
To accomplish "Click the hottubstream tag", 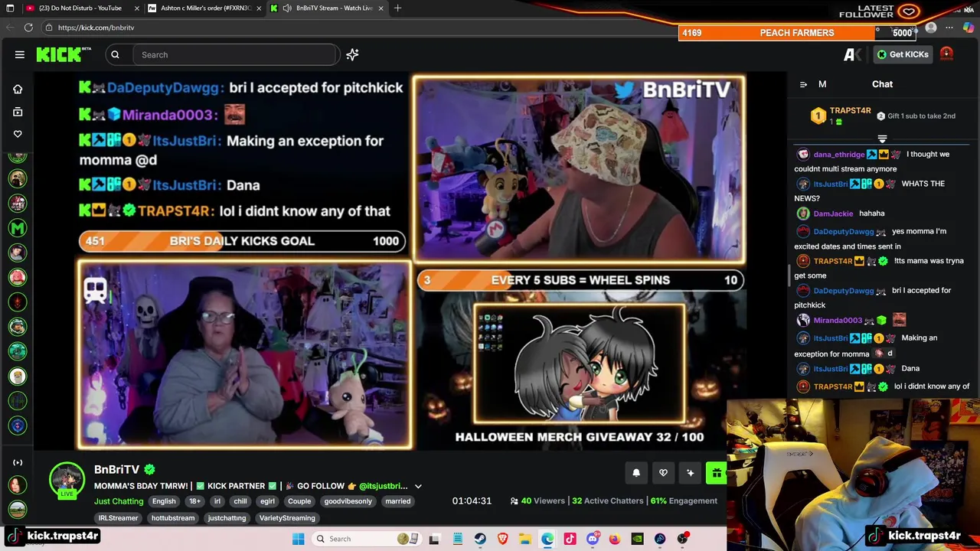I will click(x=173, y=518).
